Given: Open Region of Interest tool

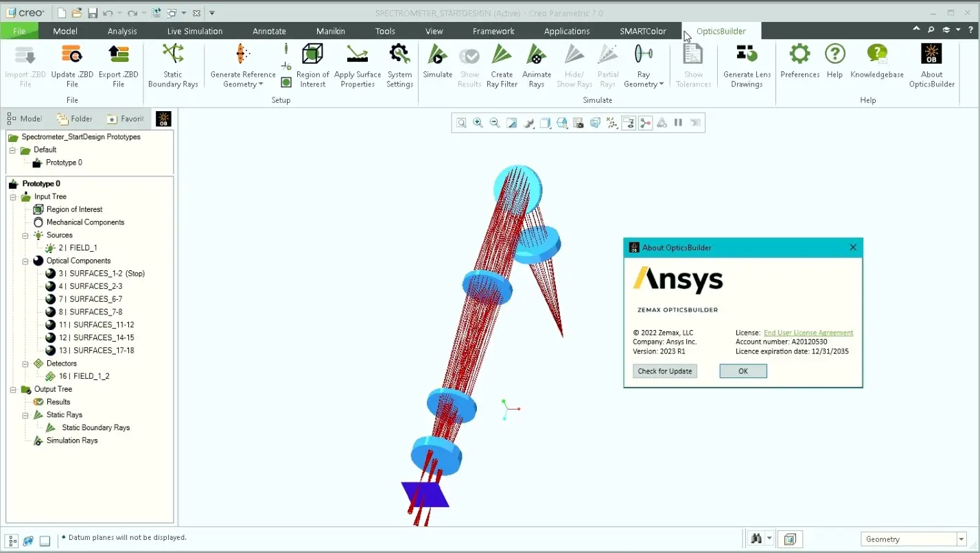Looking at the screenshot, I should point(312,66).
